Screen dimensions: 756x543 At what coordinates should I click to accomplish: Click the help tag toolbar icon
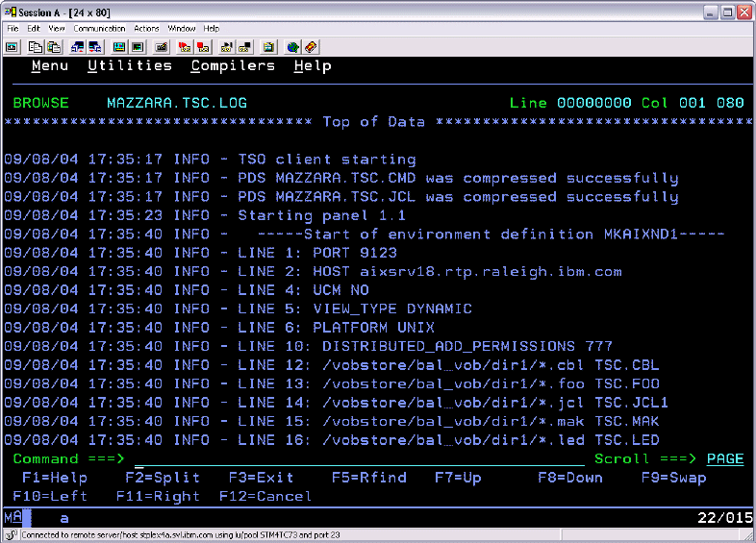(311, 47)
